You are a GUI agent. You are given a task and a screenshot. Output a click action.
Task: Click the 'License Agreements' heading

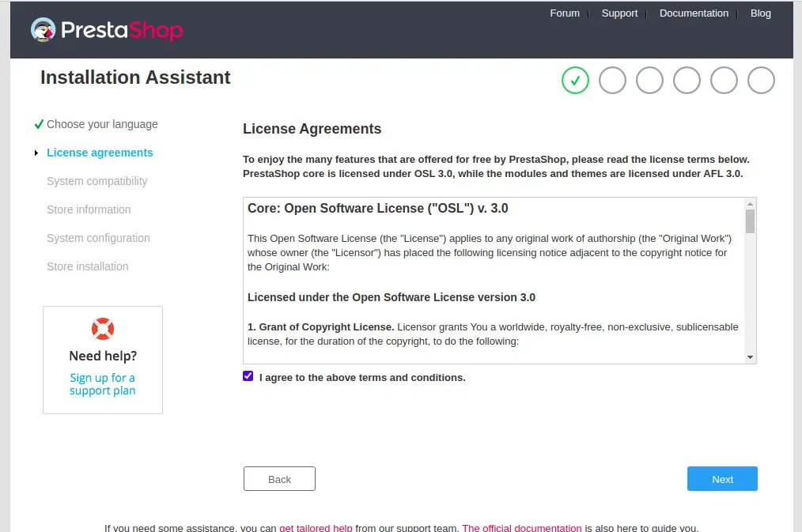pyautogui.click(x=312, y=129)
